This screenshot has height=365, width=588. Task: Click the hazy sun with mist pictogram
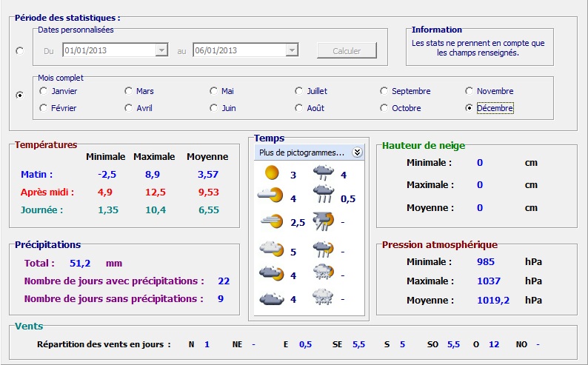tap(272, 221)
